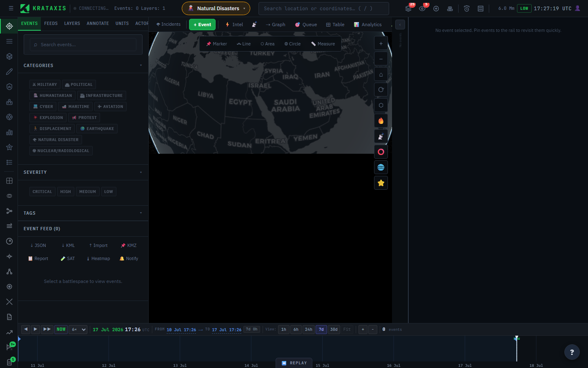588x368 pixels.
Task: Click the timeline zoom in plus
Action: tap(363, 329)
